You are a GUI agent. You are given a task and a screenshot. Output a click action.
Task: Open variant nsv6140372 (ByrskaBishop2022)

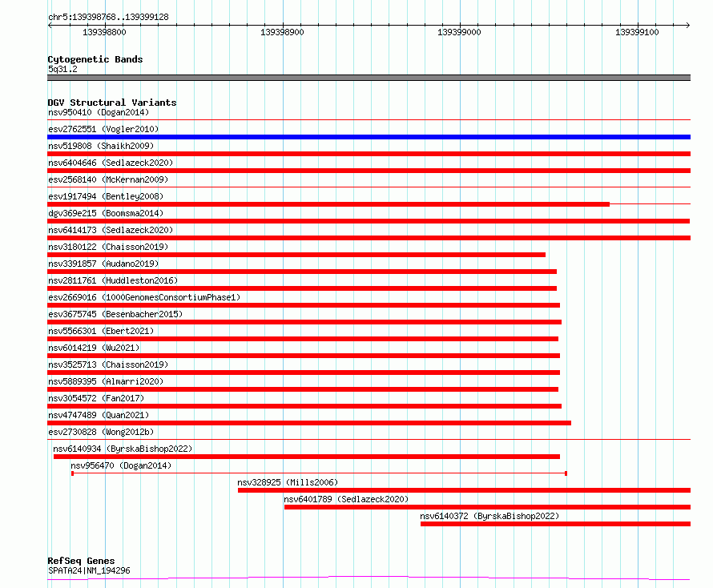coord(489,516)
